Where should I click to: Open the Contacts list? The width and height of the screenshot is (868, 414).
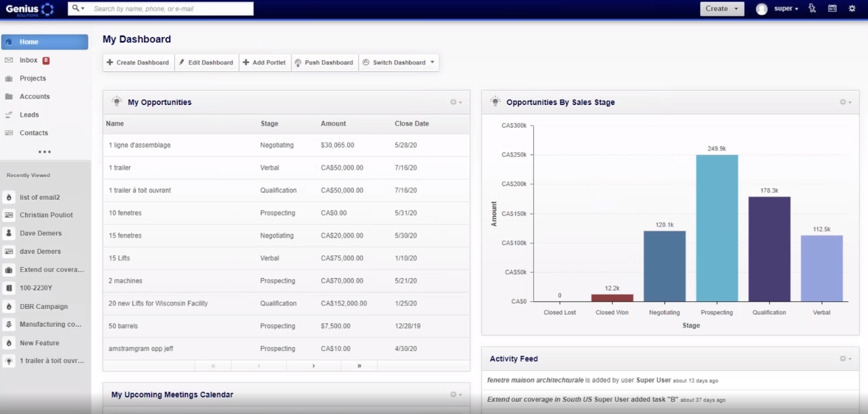(33, 133)
